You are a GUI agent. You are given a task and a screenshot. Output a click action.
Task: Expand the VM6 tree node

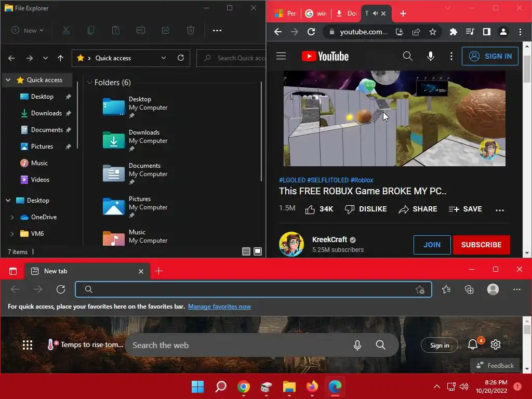tap(12, 234)
